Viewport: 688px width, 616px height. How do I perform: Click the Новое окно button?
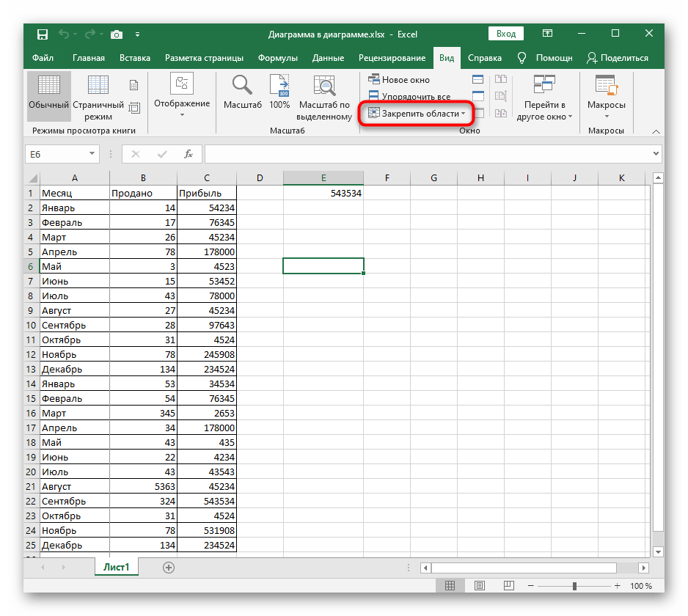(399, 80)
